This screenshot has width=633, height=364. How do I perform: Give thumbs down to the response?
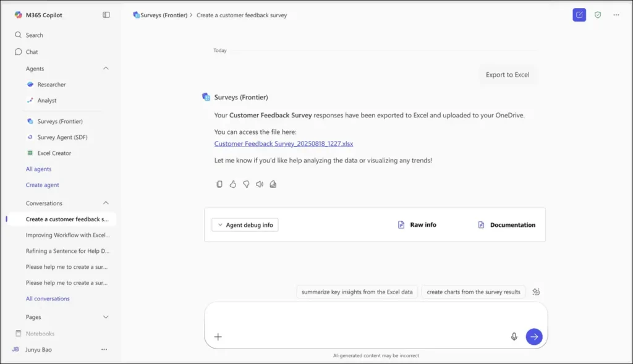[x=246, y=184]
